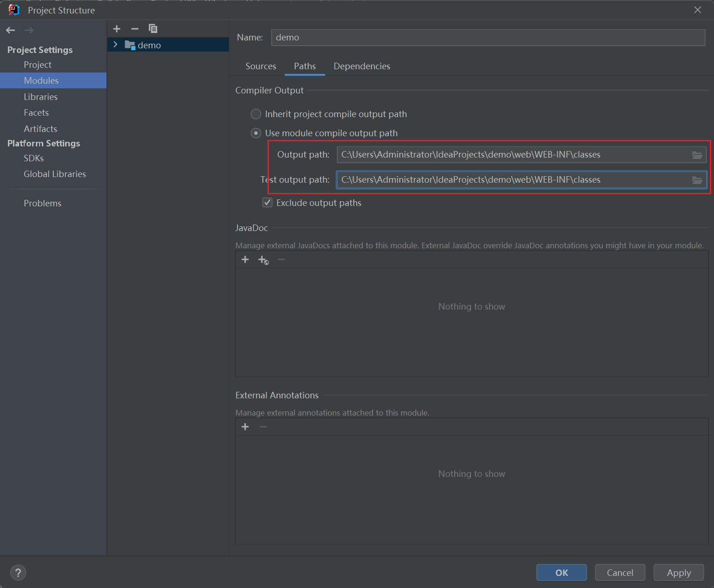This screenshot has height=588, width=714.
Task: Select Use module compile output path
Action: (256, 133)
